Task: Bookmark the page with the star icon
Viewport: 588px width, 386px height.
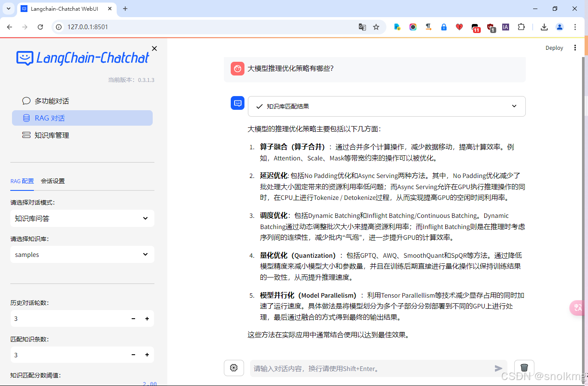Action: tap(376, 27)
